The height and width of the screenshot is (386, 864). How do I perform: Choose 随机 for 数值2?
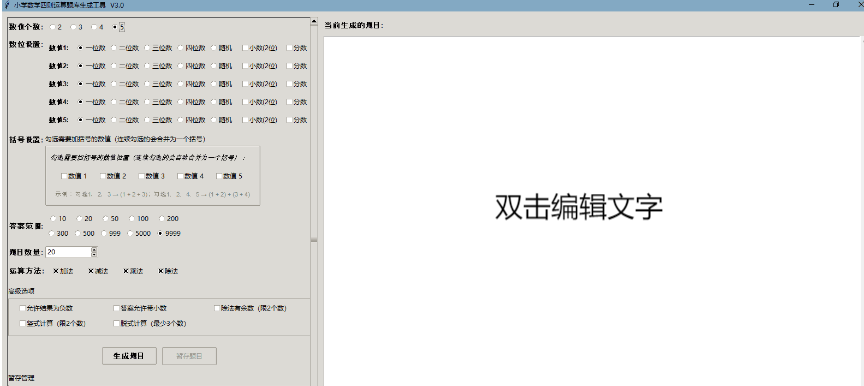[x=214, y=66]
